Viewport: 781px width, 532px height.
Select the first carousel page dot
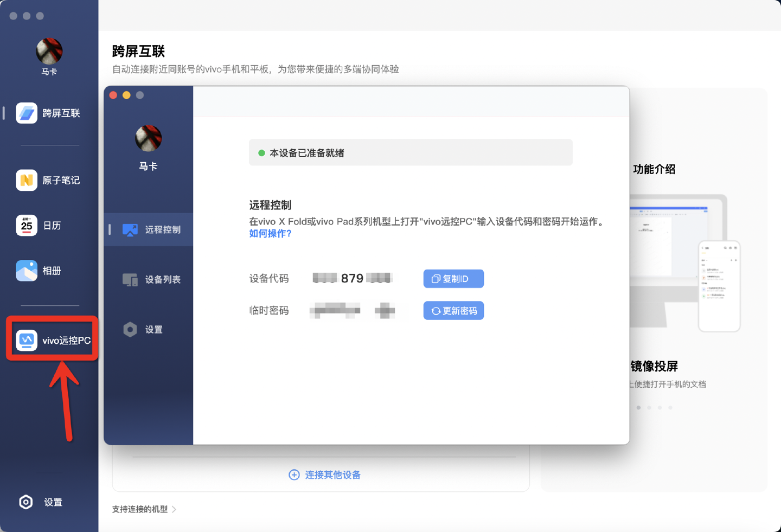click(x=638, y=407)
